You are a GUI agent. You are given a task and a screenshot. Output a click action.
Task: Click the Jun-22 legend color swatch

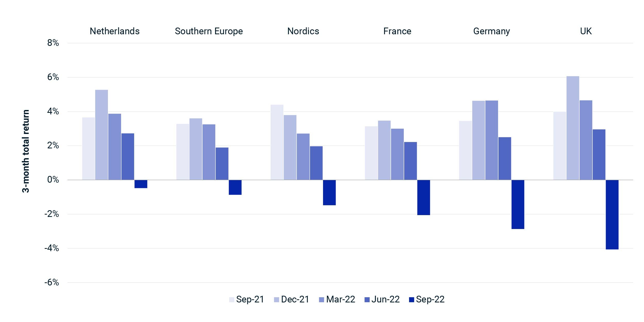[x=367, y=300]
